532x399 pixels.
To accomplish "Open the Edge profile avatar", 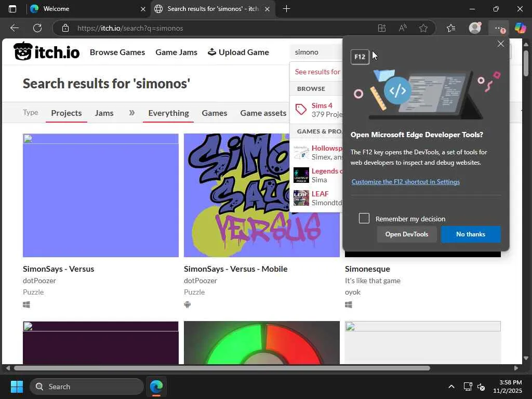I will [475, 28].
